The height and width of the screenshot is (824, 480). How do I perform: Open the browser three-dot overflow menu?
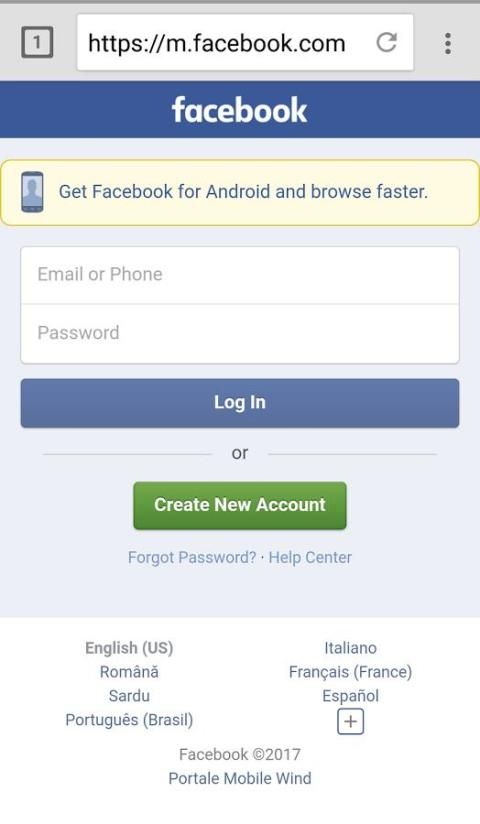point(448,43)
